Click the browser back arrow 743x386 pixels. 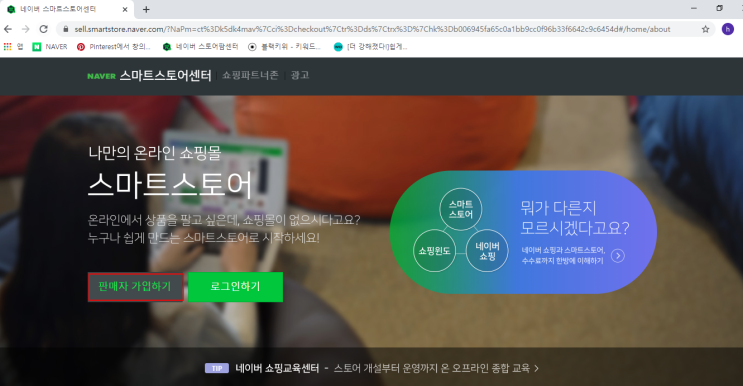(x=8, y=29)
